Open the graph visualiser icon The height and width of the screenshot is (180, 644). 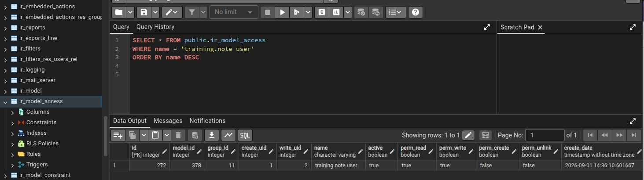coord(228,135)
